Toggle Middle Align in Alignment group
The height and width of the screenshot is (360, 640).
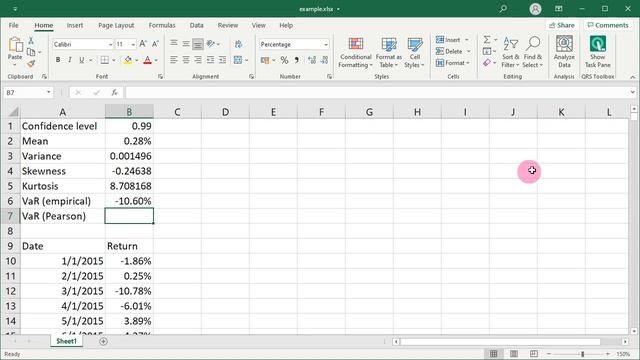(186, 44)
